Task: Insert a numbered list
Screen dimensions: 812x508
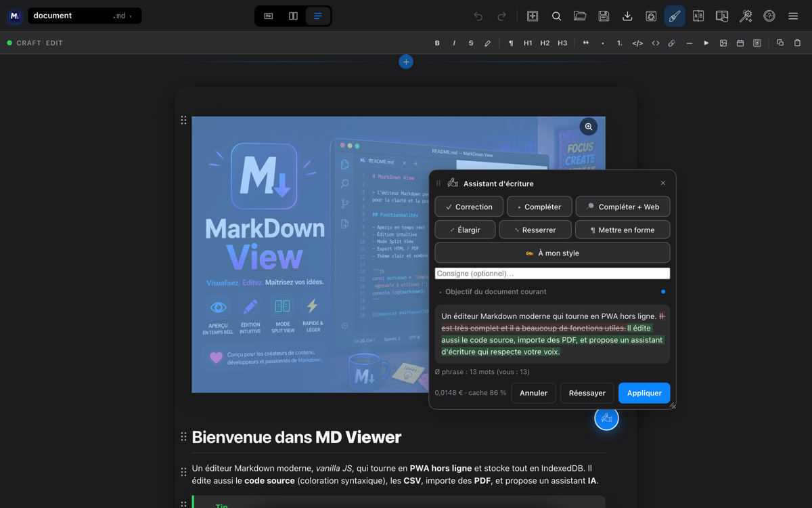Action: coord(620,43)
